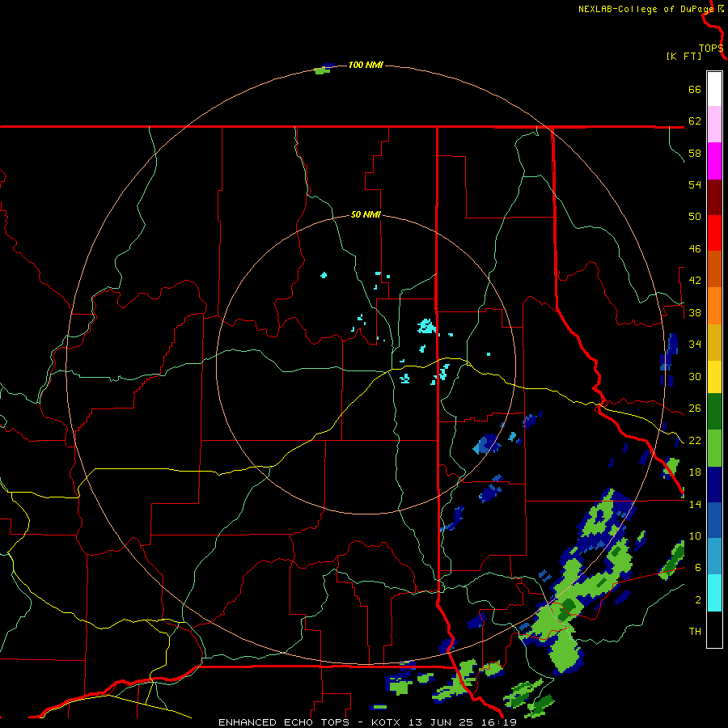The image size is (728, 728).
Task: Click the TH legend label
Action: (695, 632)
